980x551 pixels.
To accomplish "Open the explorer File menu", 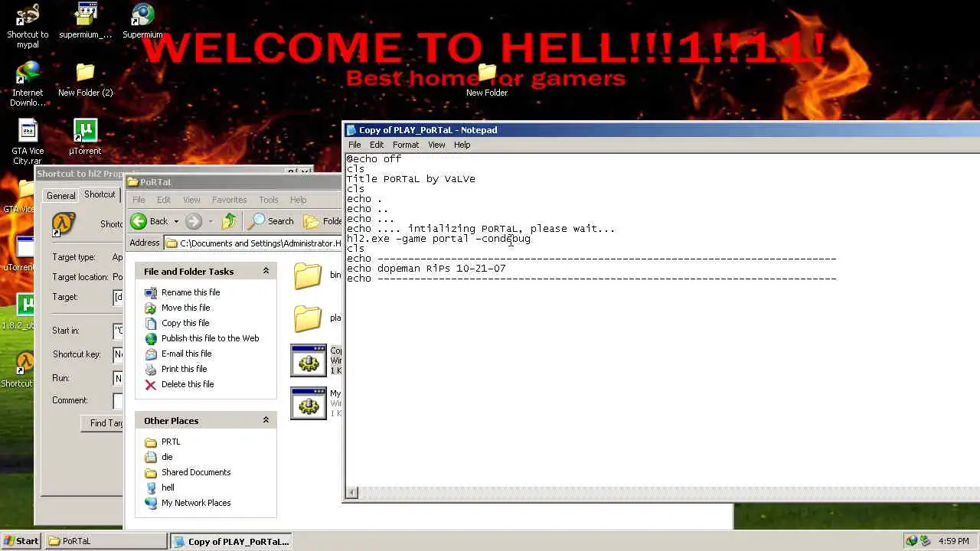I will 139,200.
